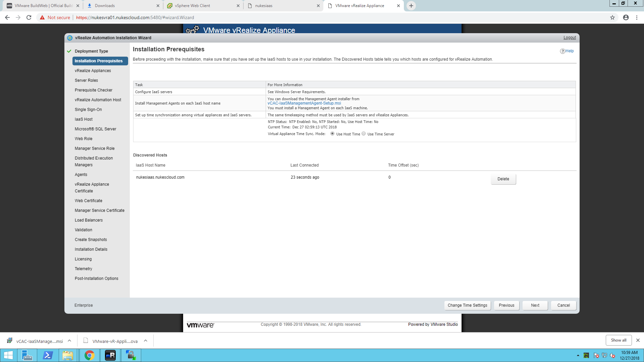Click the browser reload icon

[29, 17]
